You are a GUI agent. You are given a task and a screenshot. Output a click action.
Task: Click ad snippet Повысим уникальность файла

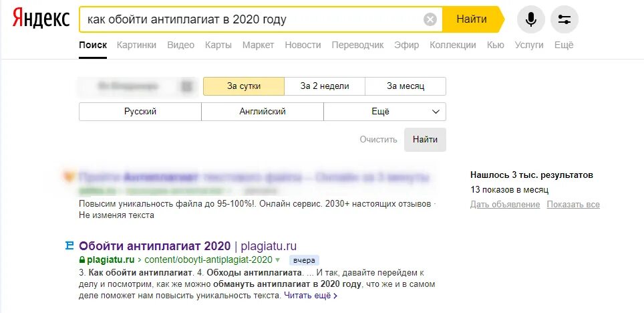(258, 209)
